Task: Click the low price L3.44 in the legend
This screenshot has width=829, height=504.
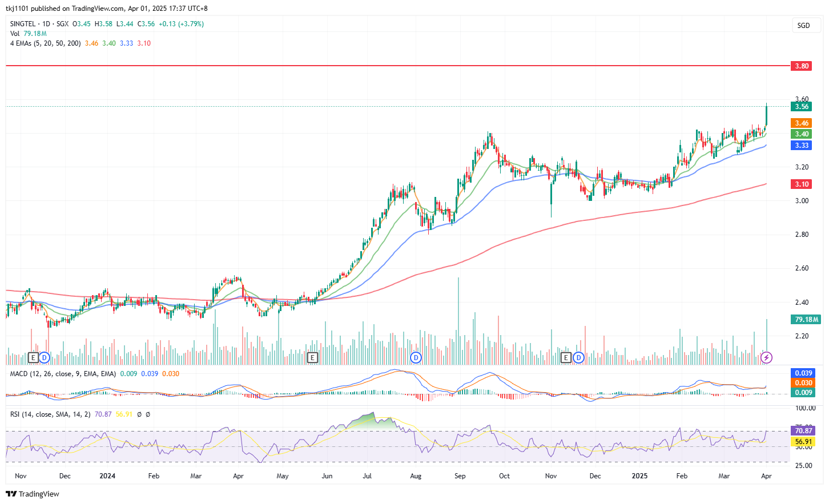Action: click(124, 24)
